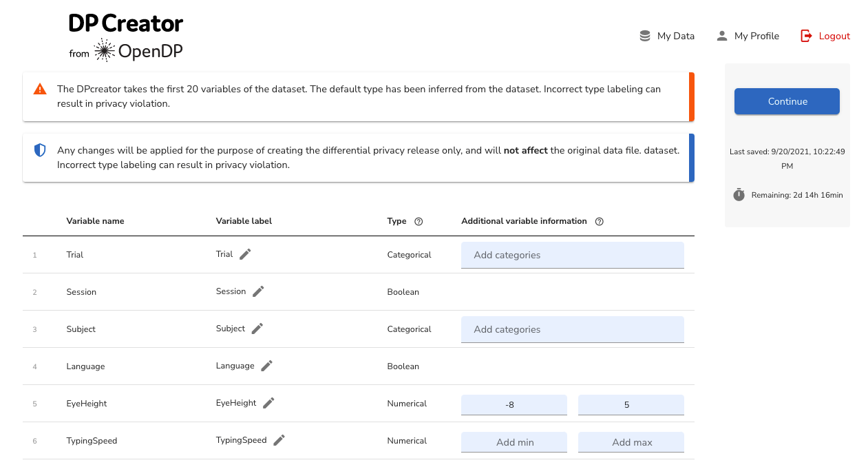Edit the EyeHeight label with pencil
Viewport: 868px width, 467px height.
268,403
